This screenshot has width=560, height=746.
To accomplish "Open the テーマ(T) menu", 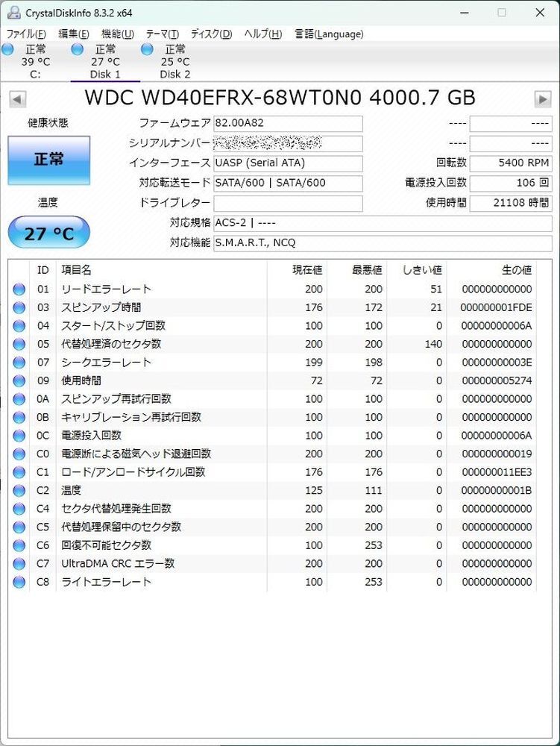I will tap(162, 34).
